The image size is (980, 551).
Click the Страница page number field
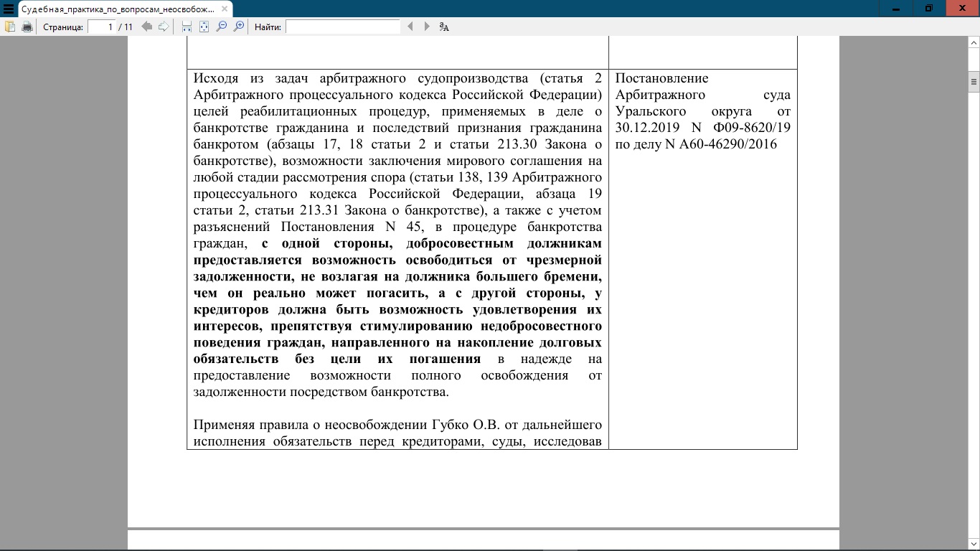coord(102,27)
